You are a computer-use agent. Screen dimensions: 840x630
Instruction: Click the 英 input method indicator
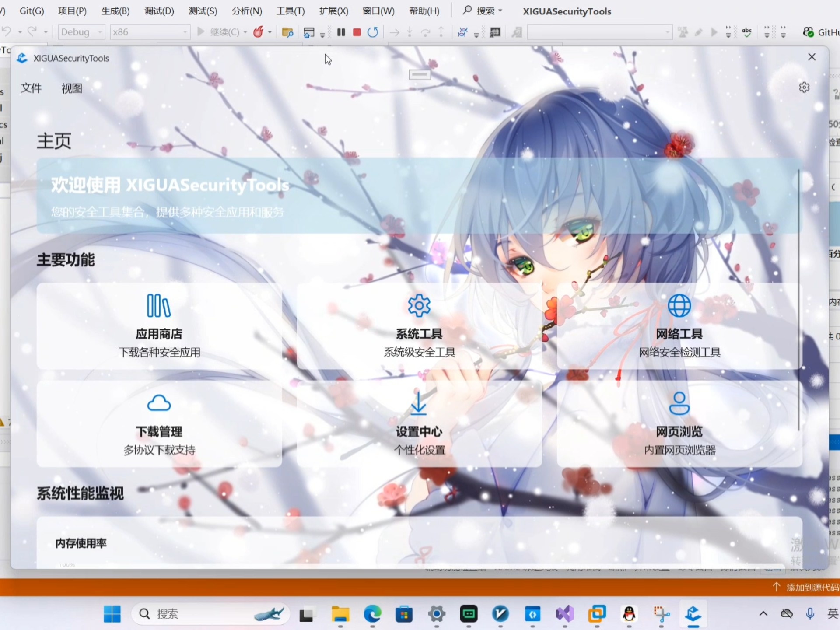click(x=833, y=614)
